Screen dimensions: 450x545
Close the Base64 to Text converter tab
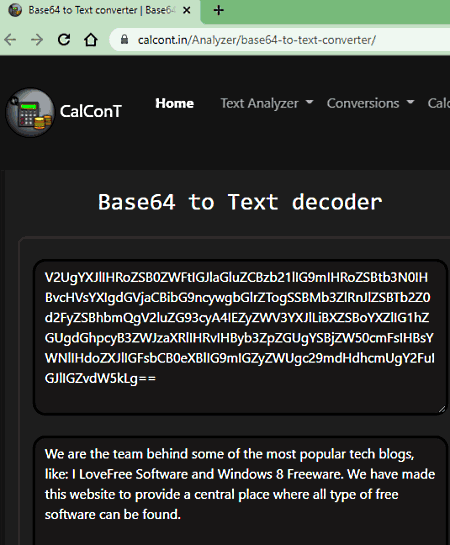[x=187, y=10]
